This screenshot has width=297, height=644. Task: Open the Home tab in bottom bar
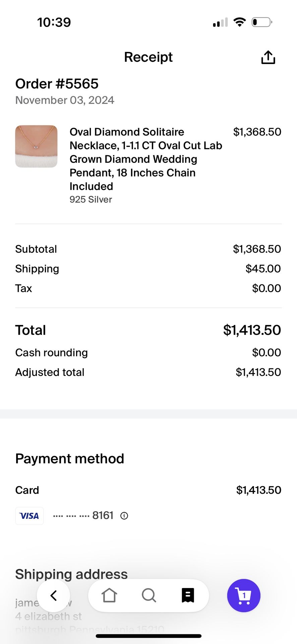pos(109,595)
